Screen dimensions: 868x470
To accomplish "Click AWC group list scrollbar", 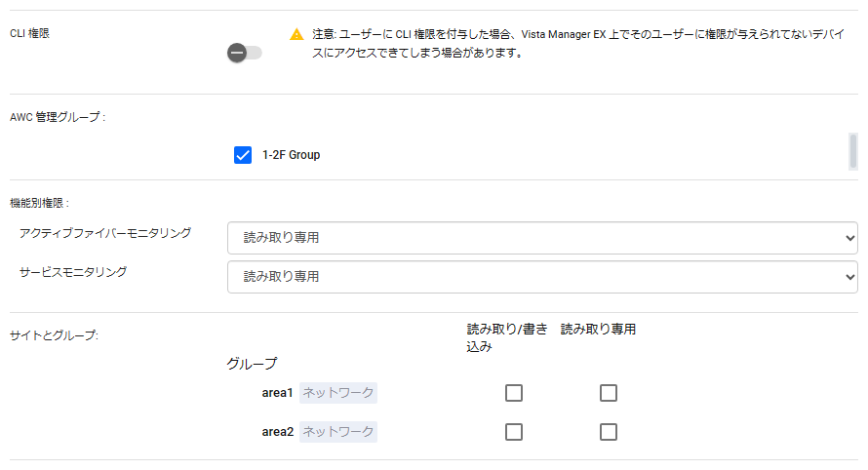I will point(853,151).
